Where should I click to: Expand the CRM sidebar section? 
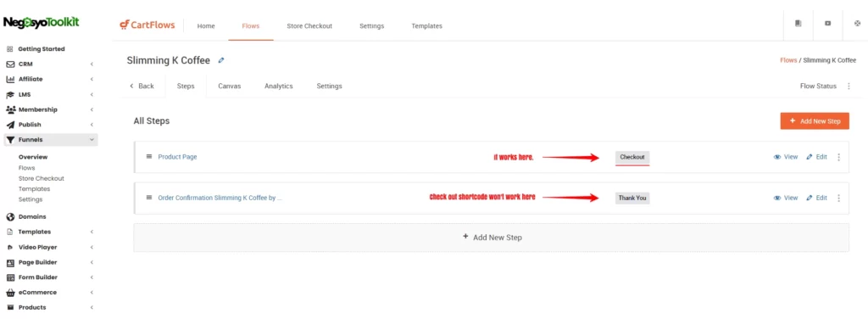point(92,64)
